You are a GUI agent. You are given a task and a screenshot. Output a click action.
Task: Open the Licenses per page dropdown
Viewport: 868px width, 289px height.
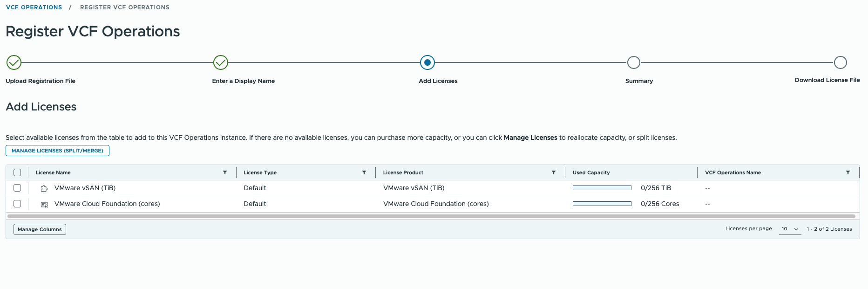click(x=790, y=229)
